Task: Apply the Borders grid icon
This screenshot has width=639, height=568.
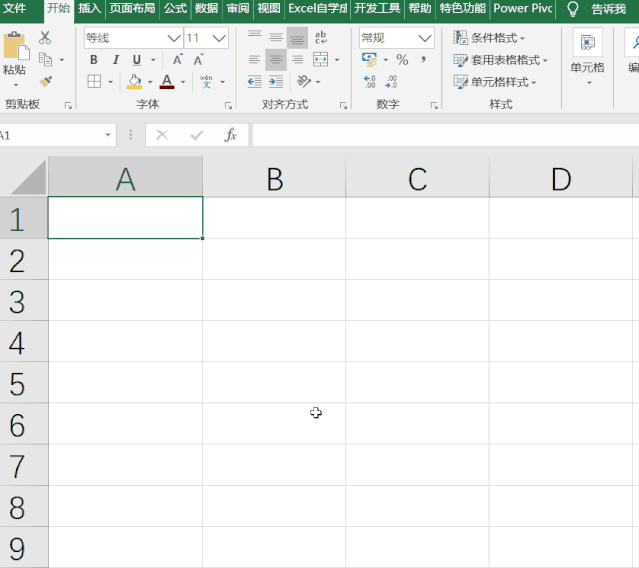Action: point(94,81)
